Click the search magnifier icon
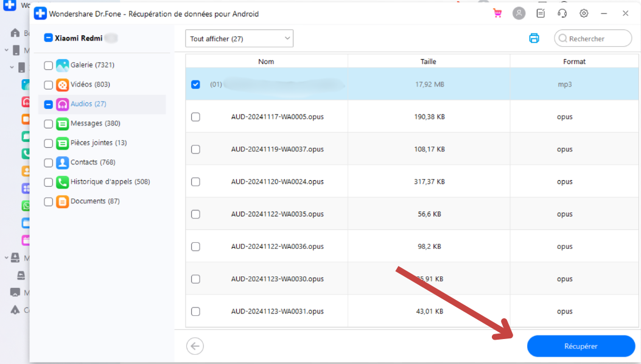This screenshot has height=364, width=641. (x=562, y=38)
